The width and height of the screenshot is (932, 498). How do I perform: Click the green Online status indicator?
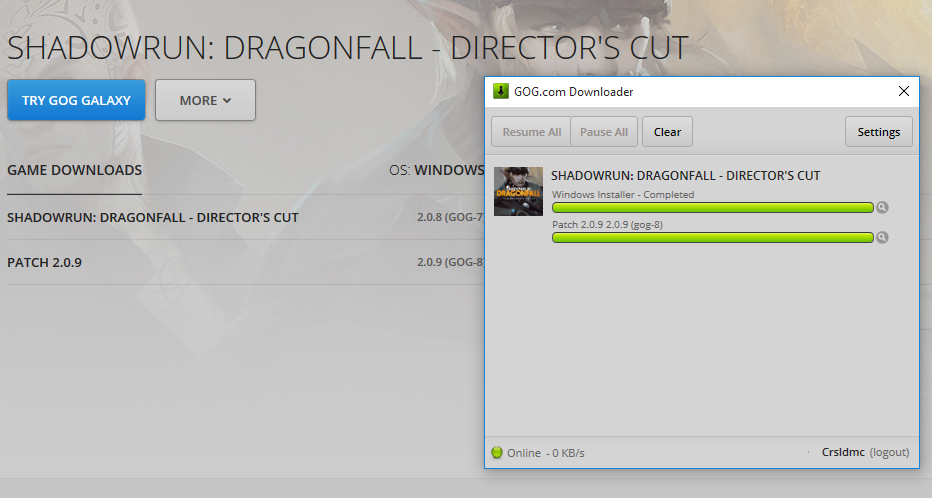coord(497,452)
